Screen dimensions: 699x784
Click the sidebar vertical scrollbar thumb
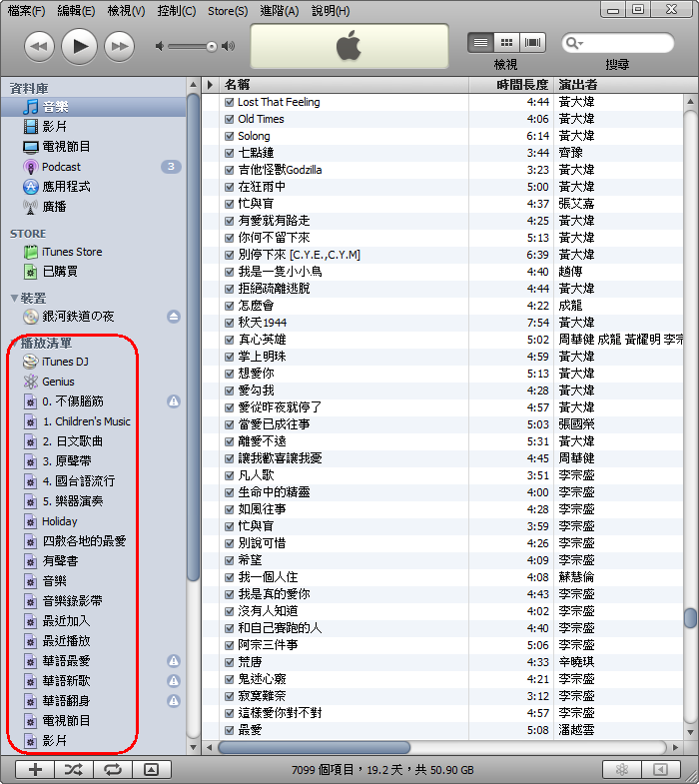click(x=193, y=338)
